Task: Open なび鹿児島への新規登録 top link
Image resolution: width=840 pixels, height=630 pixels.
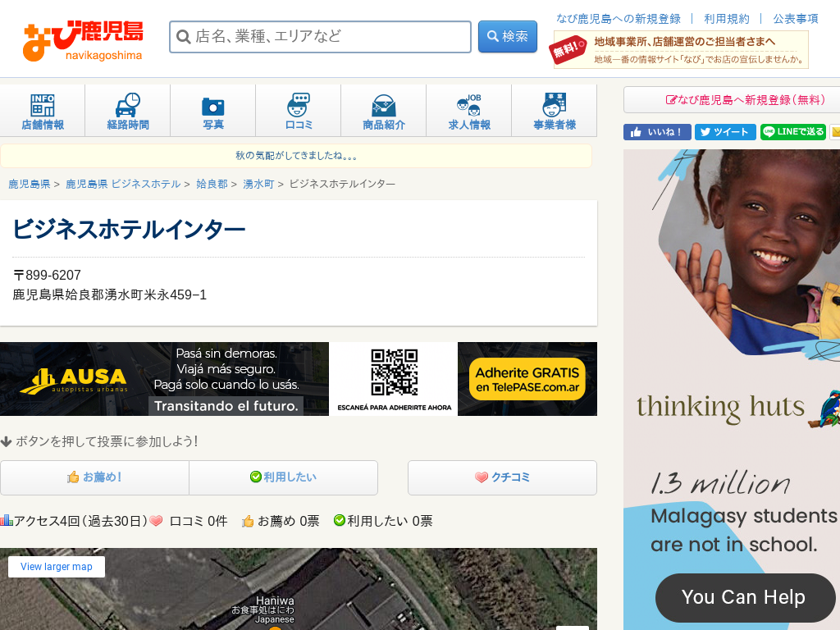Action: (619, 19)
